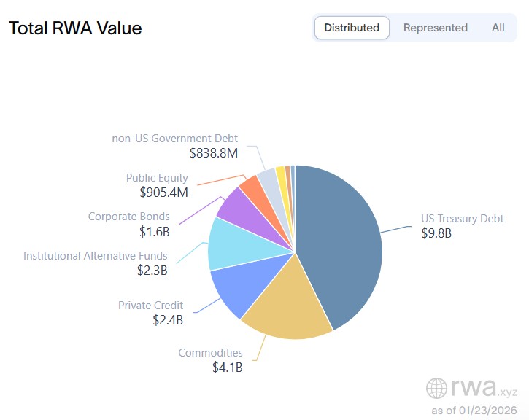Click the non-US Government Debt pie slice
This screenshot has width=529, height=420.
[268, 180]
